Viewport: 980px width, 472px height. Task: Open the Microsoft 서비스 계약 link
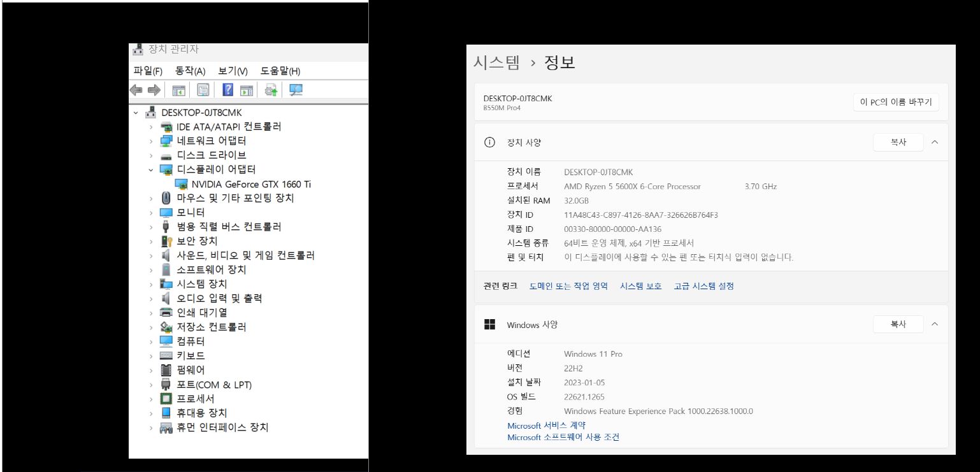pos(546,425)
